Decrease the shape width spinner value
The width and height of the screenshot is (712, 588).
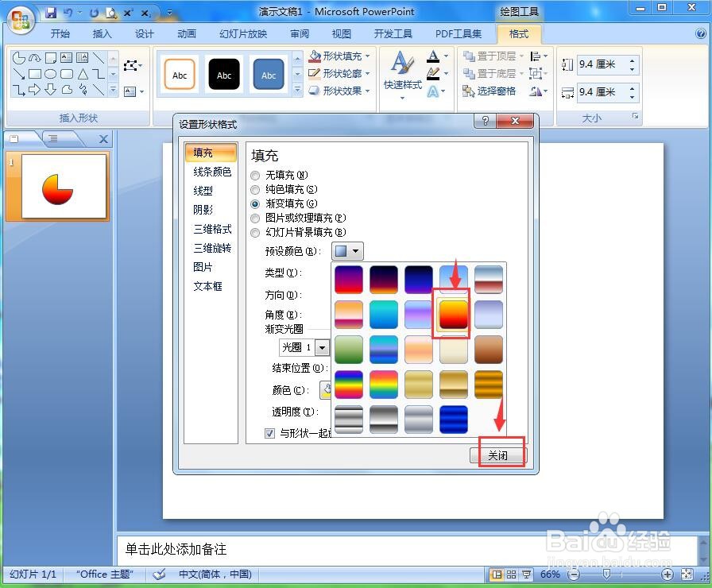(x=632, y=97)
